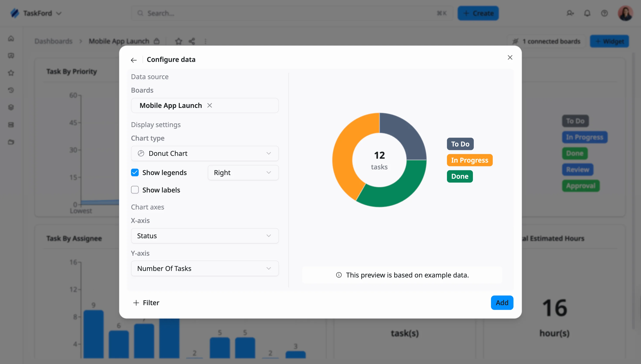The image size is (641, 364).
Task: Open the user profile avatar
Action: tap(626, 13)
